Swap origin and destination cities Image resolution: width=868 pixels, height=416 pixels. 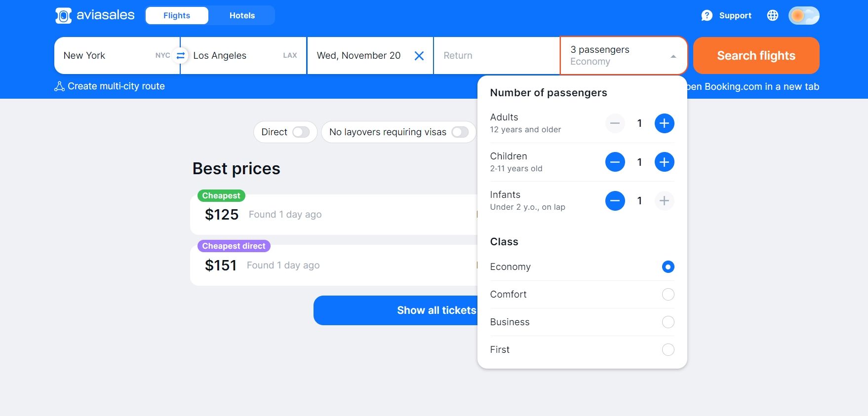[x=181, y=56]
